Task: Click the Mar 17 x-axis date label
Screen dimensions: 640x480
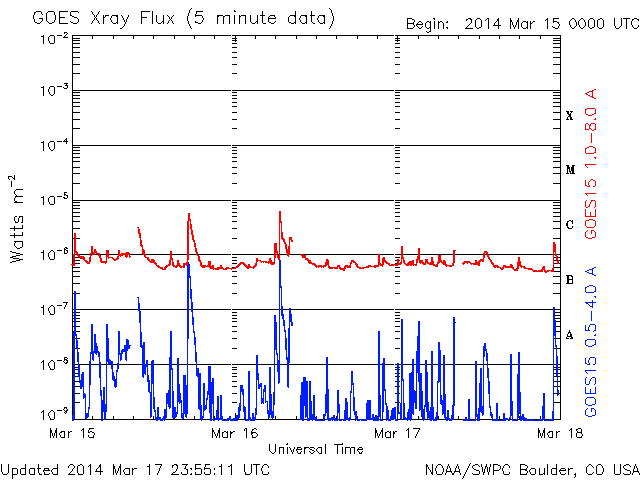Action: coord(397,434)
